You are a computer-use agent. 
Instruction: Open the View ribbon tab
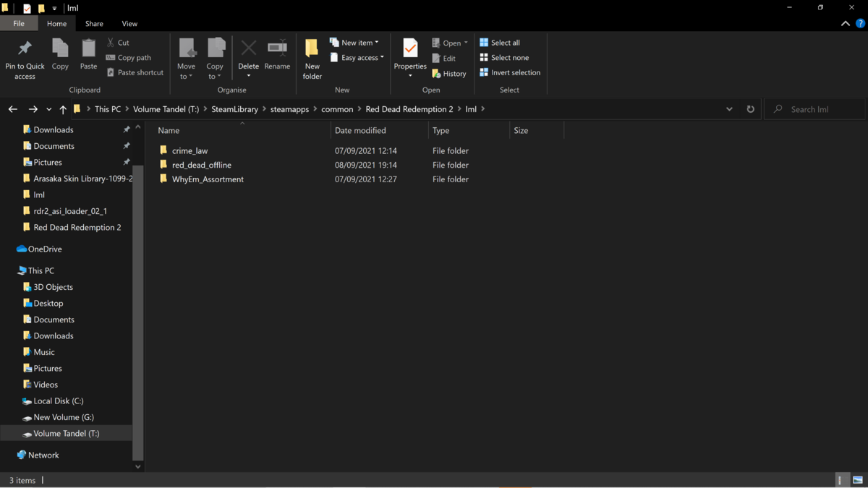coord(129,24)
